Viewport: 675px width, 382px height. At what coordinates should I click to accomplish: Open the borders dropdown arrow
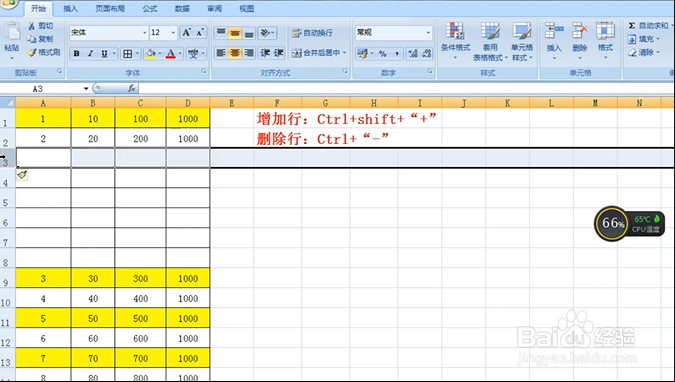click(137, 53)
